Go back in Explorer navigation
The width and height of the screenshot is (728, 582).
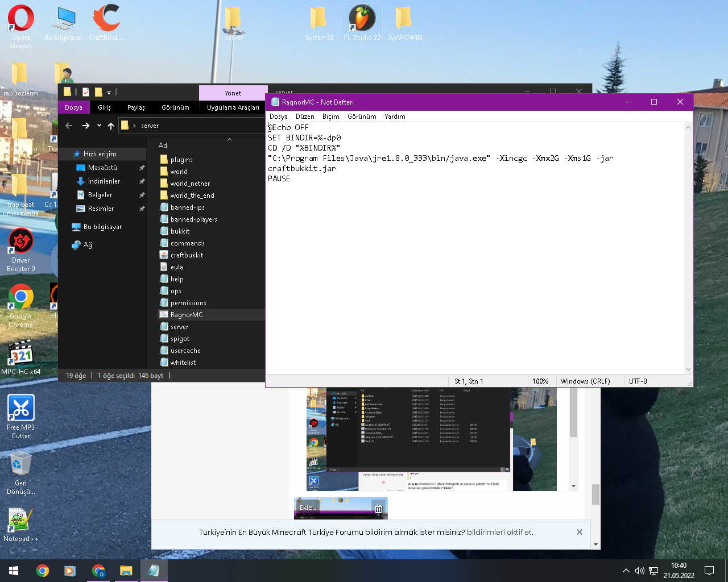pos(69,126)
